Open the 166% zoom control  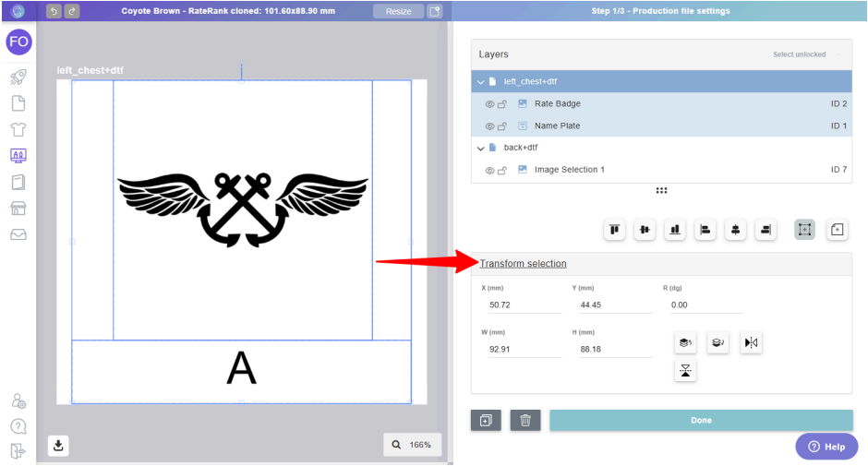(x=412, y=445)
